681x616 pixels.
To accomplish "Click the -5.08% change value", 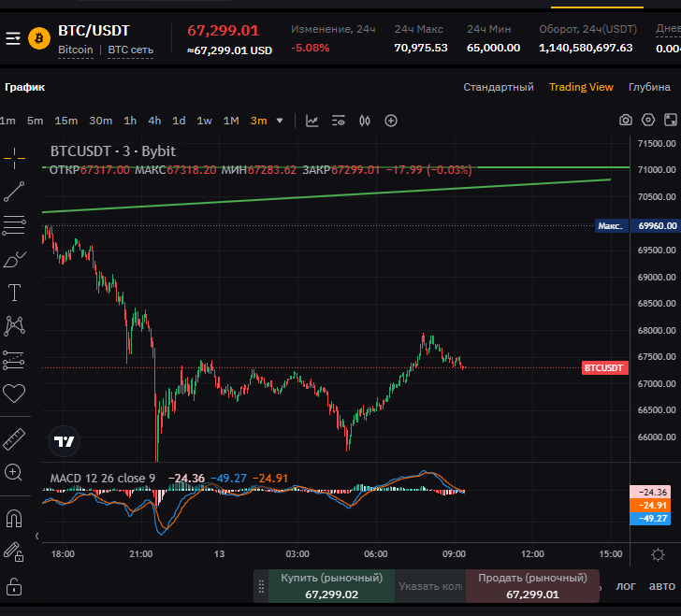I will tap(311, 48).
